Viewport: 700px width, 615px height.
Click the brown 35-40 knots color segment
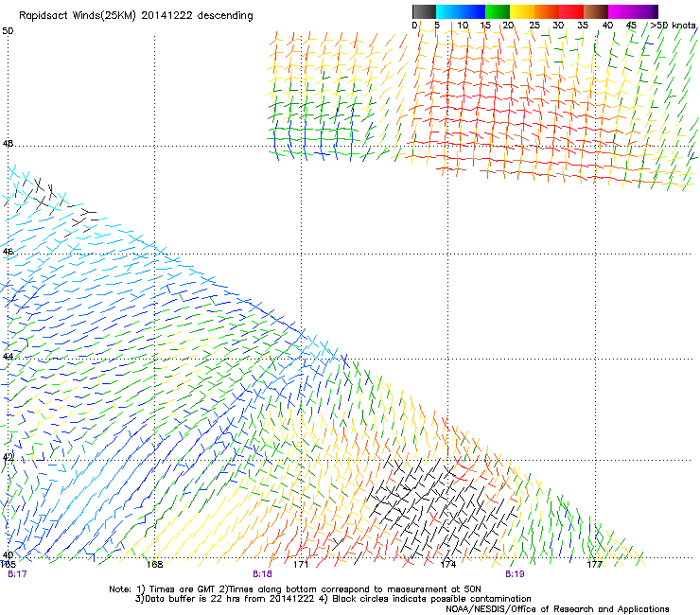coord(596,11)
